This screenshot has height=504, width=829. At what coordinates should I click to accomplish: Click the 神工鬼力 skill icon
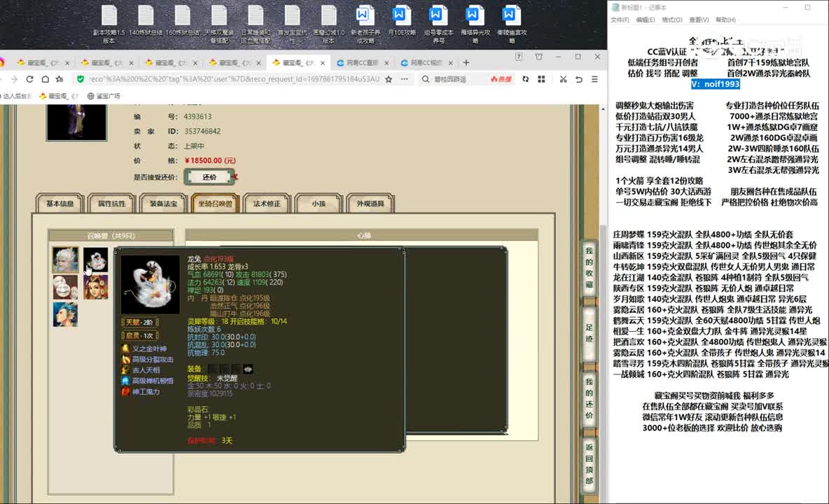(126, 391)
